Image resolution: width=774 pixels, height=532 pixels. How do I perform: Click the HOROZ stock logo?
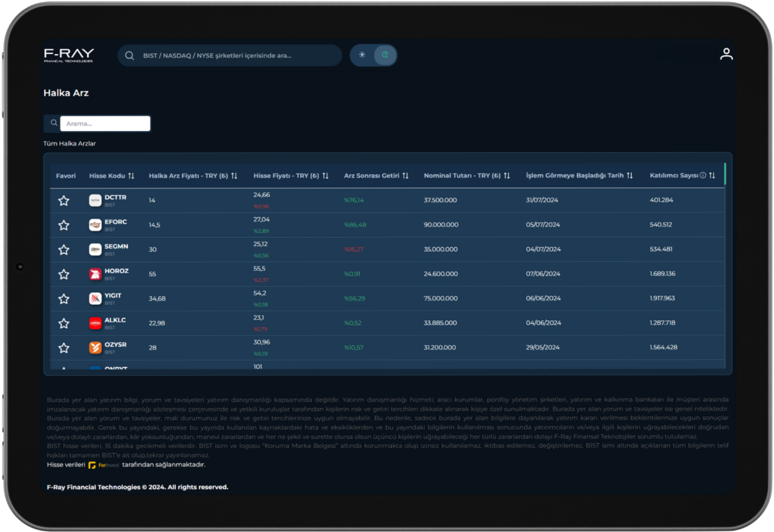(95, 274)
